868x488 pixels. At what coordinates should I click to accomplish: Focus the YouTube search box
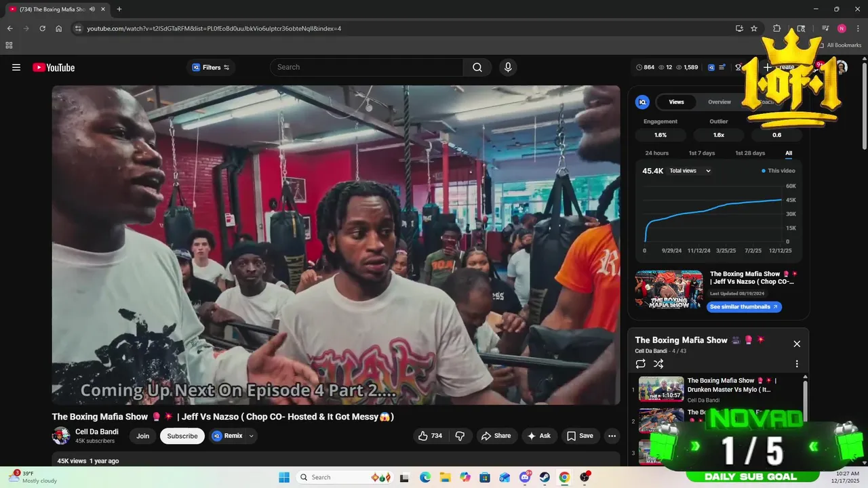pyautogui.click(x=367, y=67)
